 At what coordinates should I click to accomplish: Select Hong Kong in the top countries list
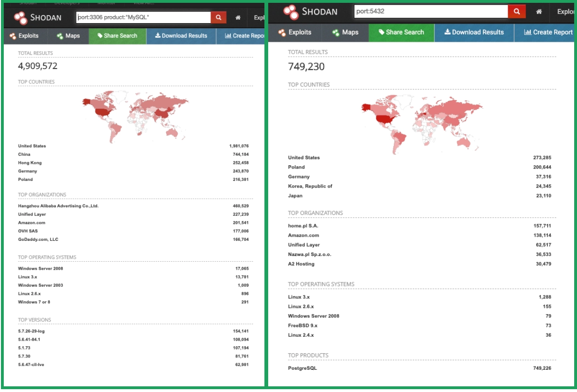coord(30,163)
